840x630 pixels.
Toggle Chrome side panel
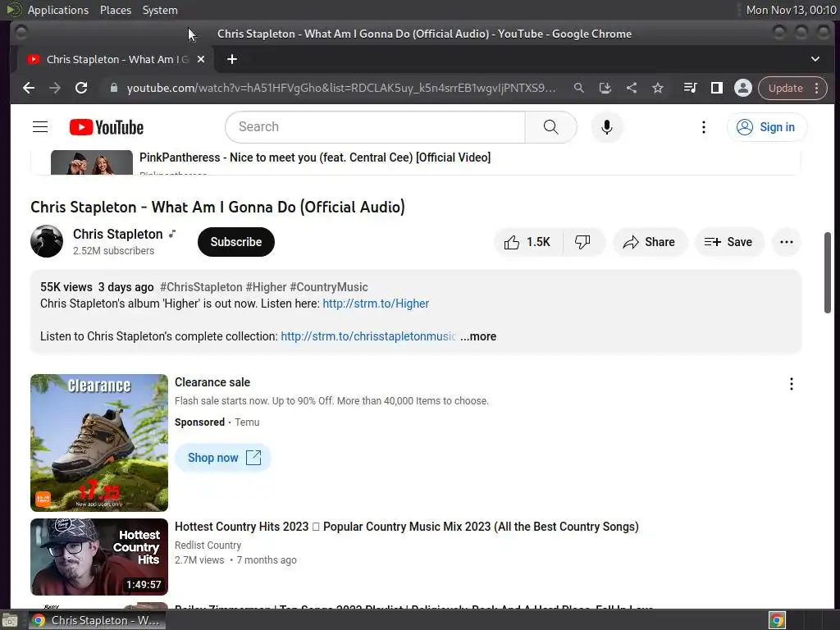click(716, 88)
